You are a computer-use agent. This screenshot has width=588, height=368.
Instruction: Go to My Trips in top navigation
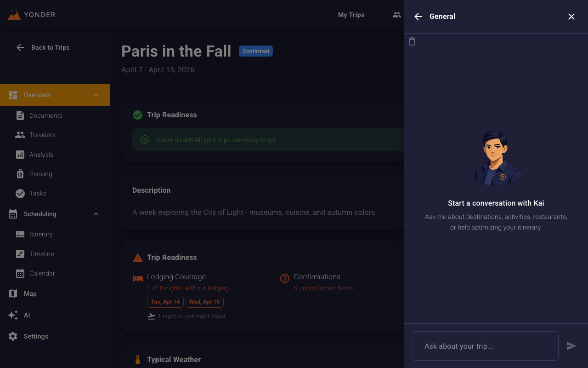click(351, 15)
